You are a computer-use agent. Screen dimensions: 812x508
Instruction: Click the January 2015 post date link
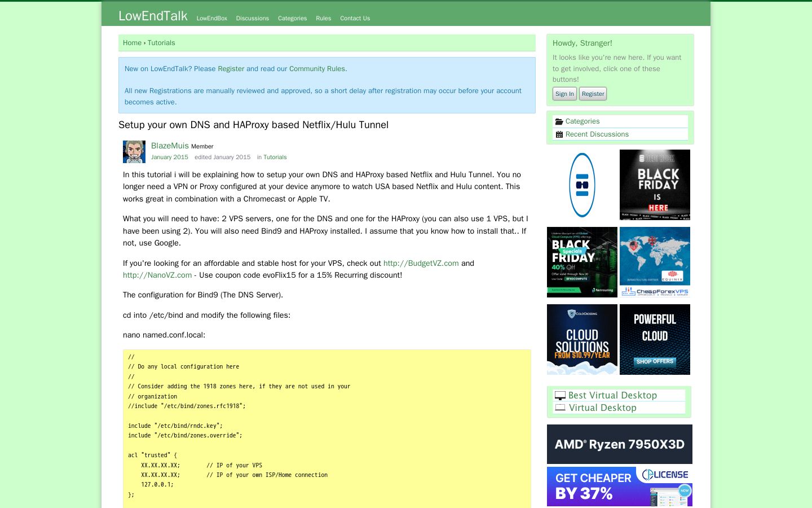point(170,157)
